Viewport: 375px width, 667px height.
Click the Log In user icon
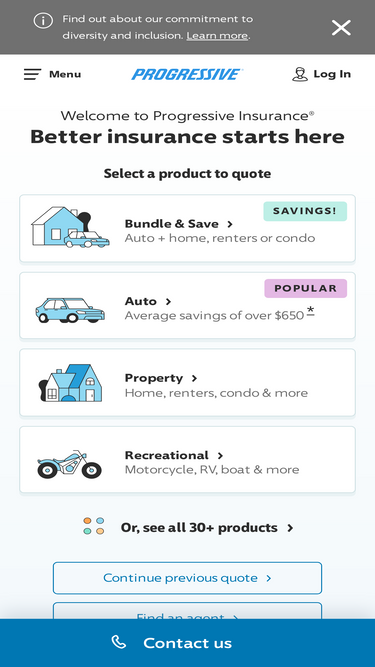coord(300,74)
